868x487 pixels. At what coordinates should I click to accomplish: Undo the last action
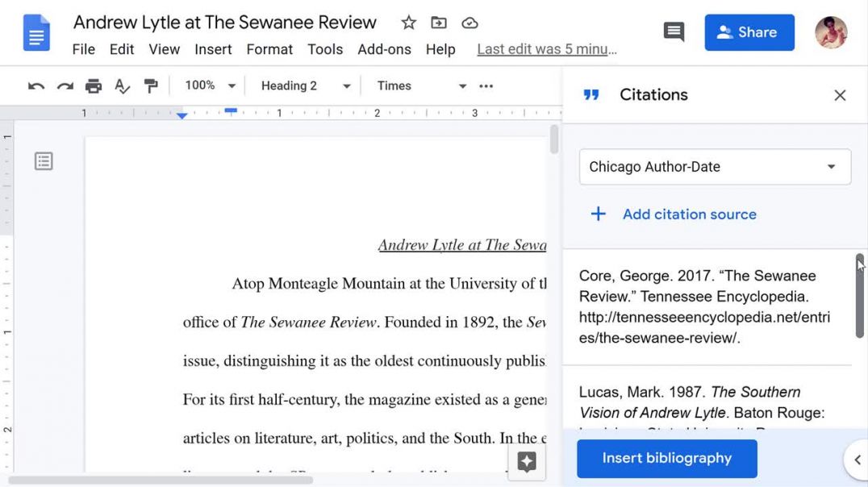pyautogui.click(x=36, y=85)
